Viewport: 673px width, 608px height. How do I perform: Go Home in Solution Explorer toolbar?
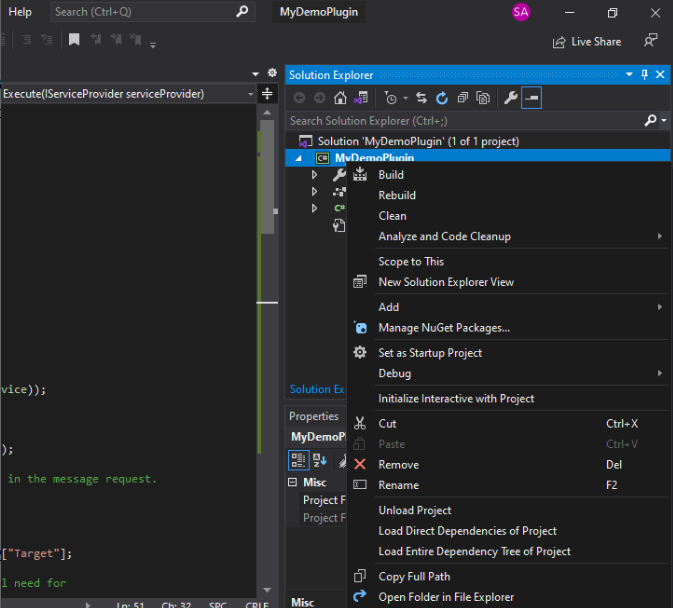[340, 98]
